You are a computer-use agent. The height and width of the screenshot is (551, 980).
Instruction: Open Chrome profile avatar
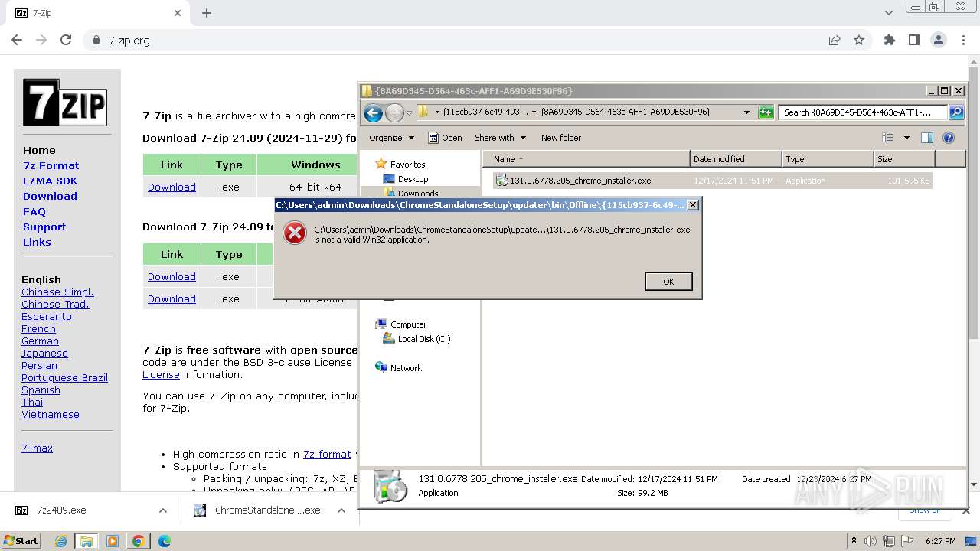tap(939, 40)
